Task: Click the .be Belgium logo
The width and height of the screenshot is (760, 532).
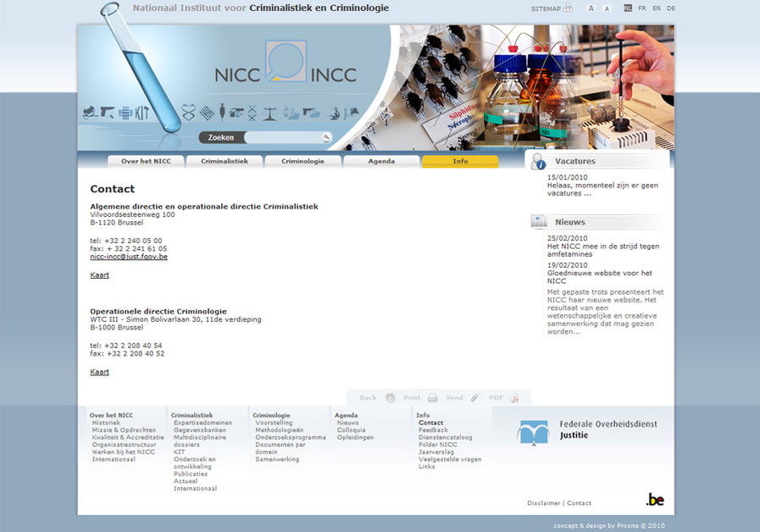Action: pos(655,500)
